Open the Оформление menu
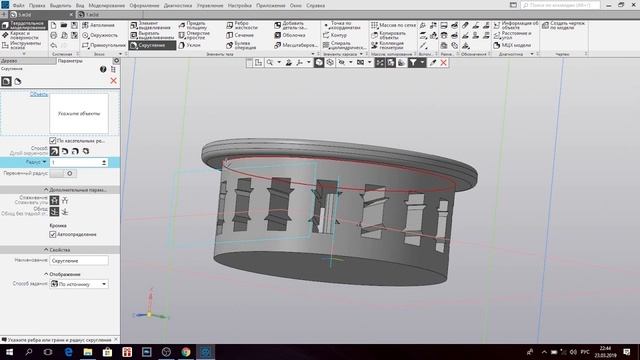 pos(144,5)
